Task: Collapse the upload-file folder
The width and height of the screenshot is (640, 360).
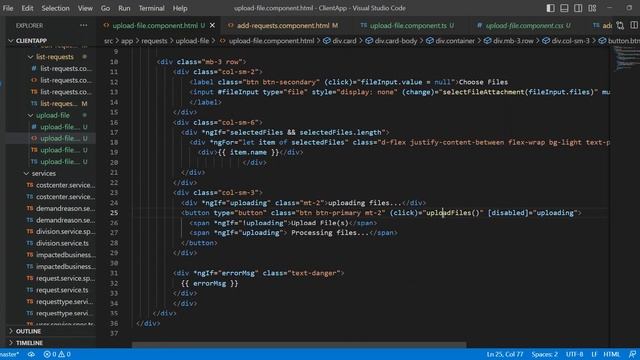Action: tap(53, 115)
